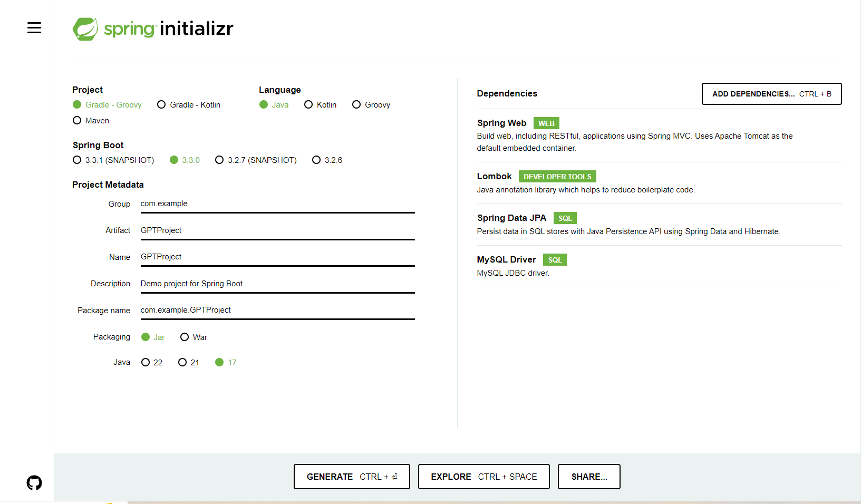Click the Dependencies heading
The height and width of the screenshot is (504, 861).
coord(507,94)
